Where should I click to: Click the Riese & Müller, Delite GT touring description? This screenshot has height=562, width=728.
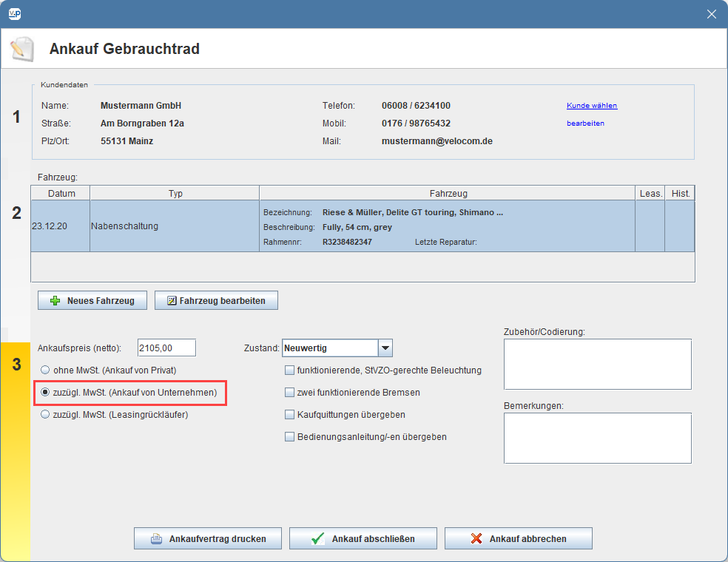pos(413,212)
